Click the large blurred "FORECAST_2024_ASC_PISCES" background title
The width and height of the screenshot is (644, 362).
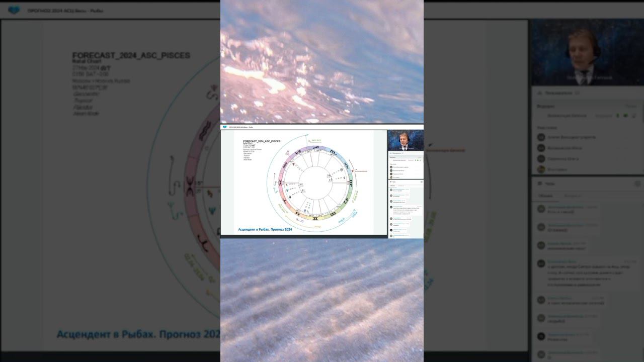pos(131,55)
